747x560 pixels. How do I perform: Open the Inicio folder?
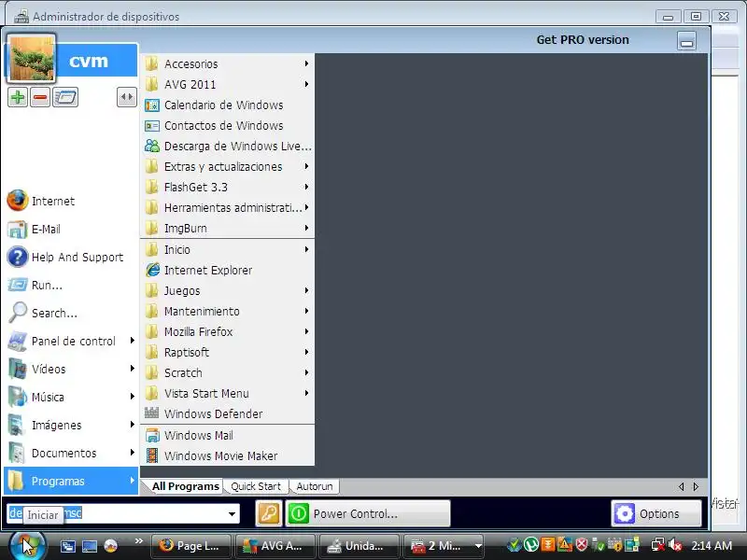[x=227, y=249]
